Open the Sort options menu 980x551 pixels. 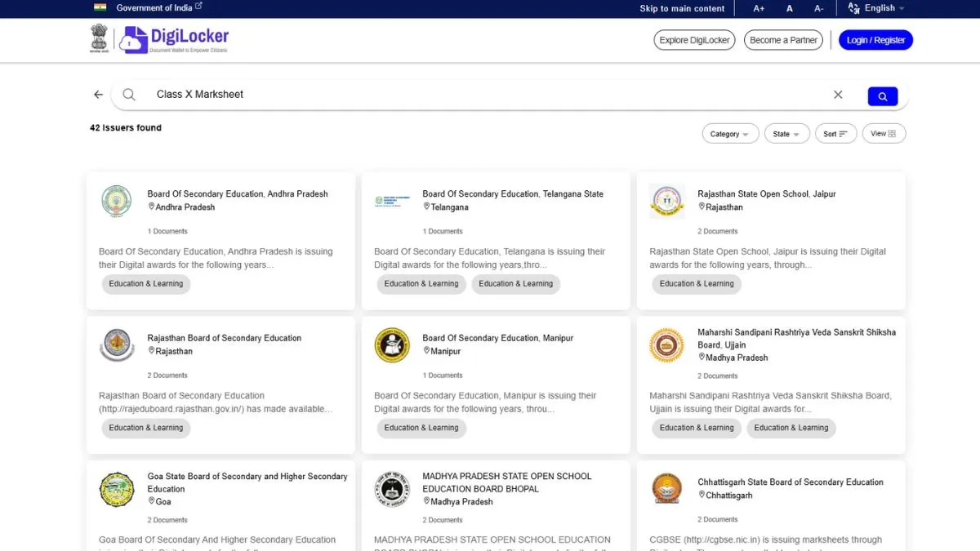pos(835,134)
